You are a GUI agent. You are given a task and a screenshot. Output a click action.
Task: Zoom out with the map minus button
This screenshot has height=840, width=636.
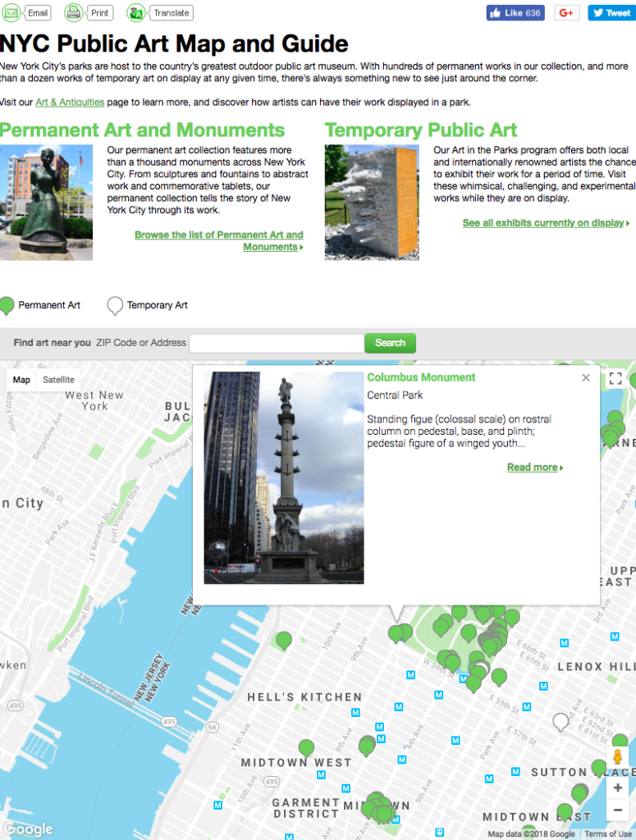click(617, 810)
